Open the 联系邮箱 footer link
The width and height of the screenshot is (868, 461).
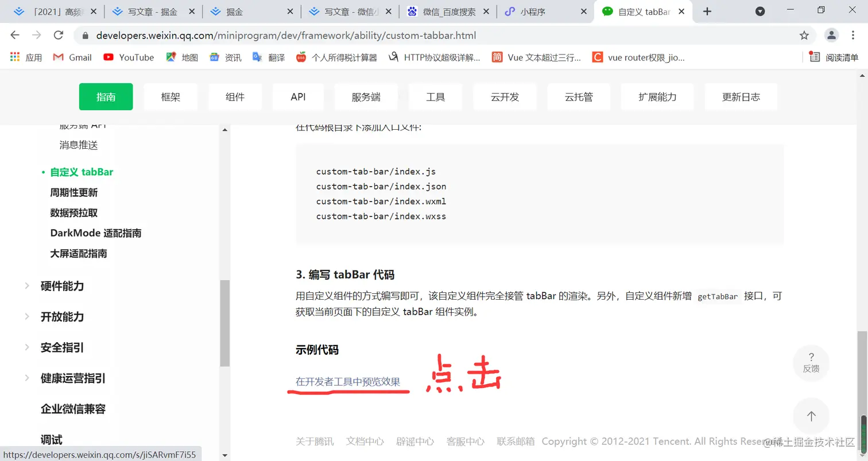point(516,441)
